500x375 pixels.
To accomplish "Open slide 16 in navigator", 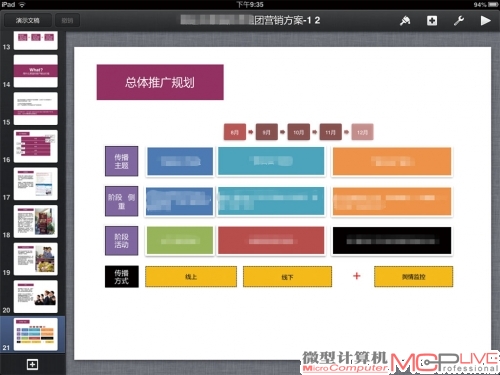I will point(36,146).
